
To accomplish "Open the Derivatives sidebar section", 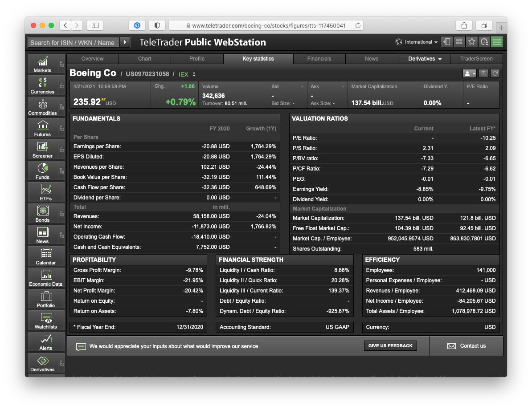I will (x=43, y=363).
